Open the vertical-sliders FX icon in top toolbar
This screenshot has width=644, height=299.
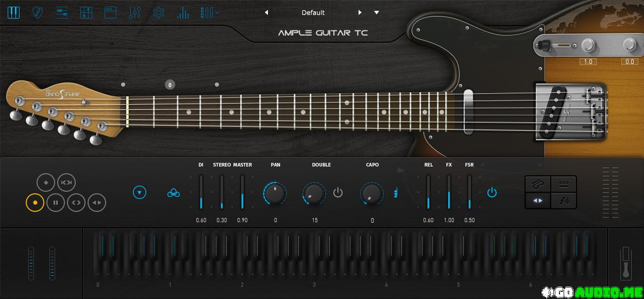click(x=134, y=13)
